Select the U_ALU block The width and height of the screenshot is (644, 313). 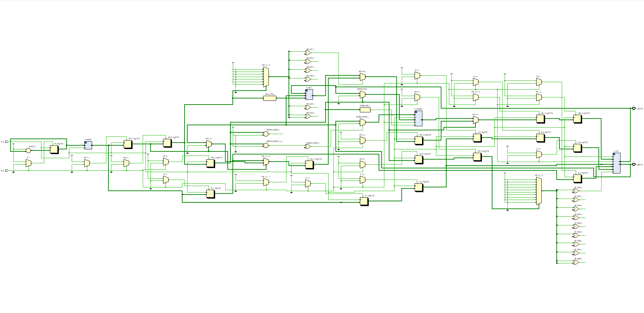[309, 94]
